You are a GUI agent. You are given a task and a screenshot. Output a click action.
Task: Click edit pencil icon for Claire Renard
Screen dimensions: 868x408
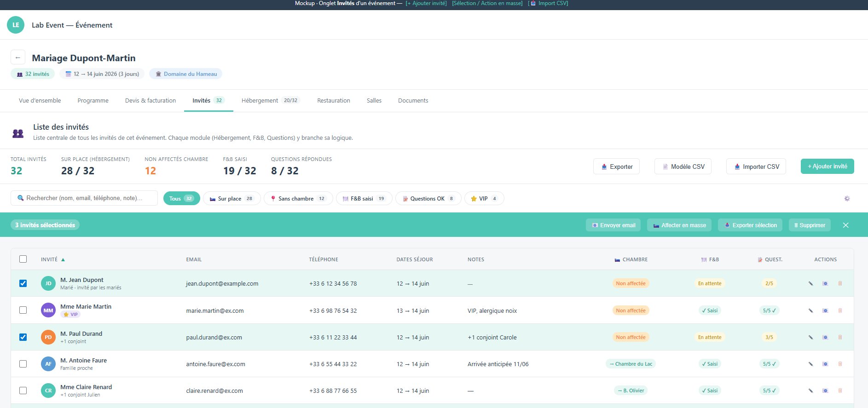click(810, 391)
